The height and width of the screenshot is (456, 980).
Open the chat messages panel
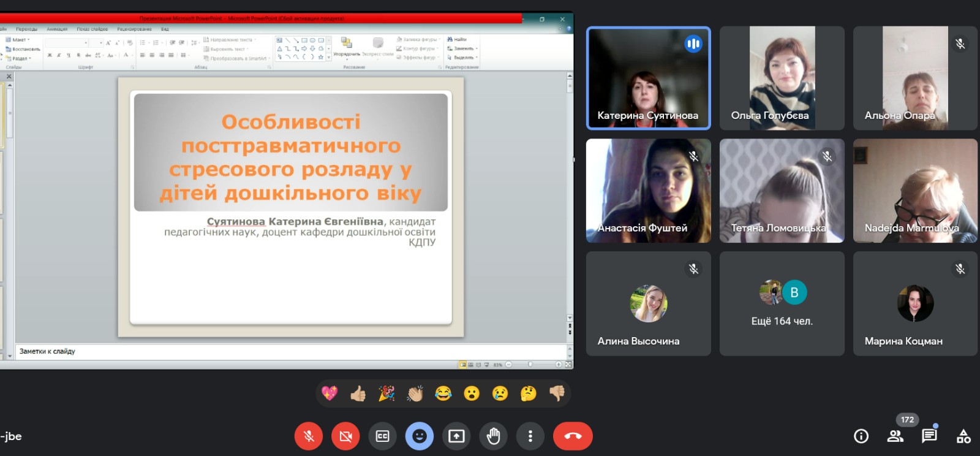(929, 436)
